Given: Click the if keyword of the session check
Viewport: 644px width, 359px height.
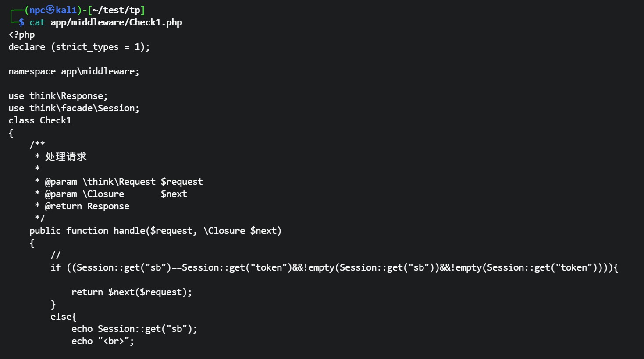Looking at the screenshot, I should coord(56,267).
